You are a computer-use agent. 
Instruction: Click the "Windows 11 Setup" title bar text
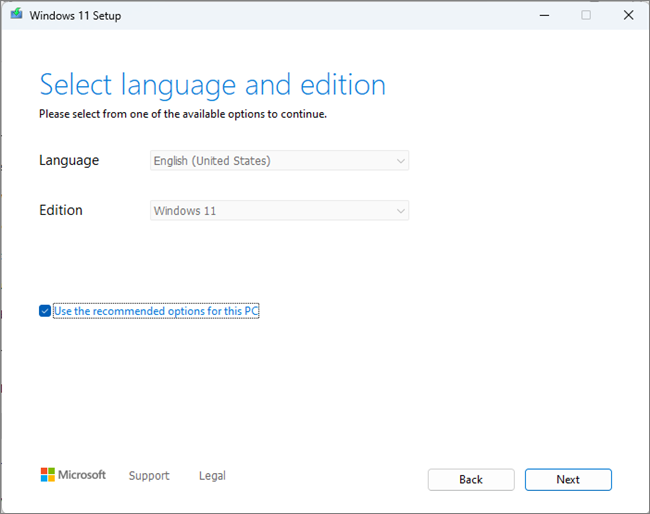(x=75, y=16)
